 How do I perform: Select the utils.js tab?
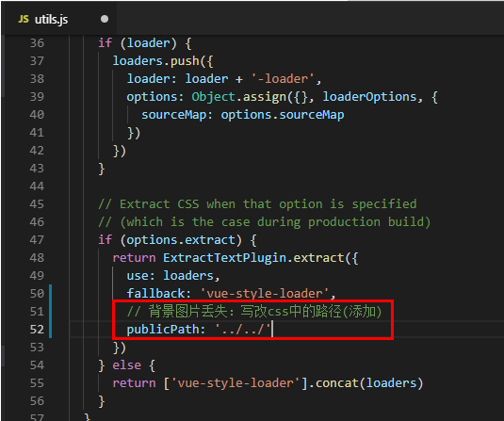pos(59,19)
